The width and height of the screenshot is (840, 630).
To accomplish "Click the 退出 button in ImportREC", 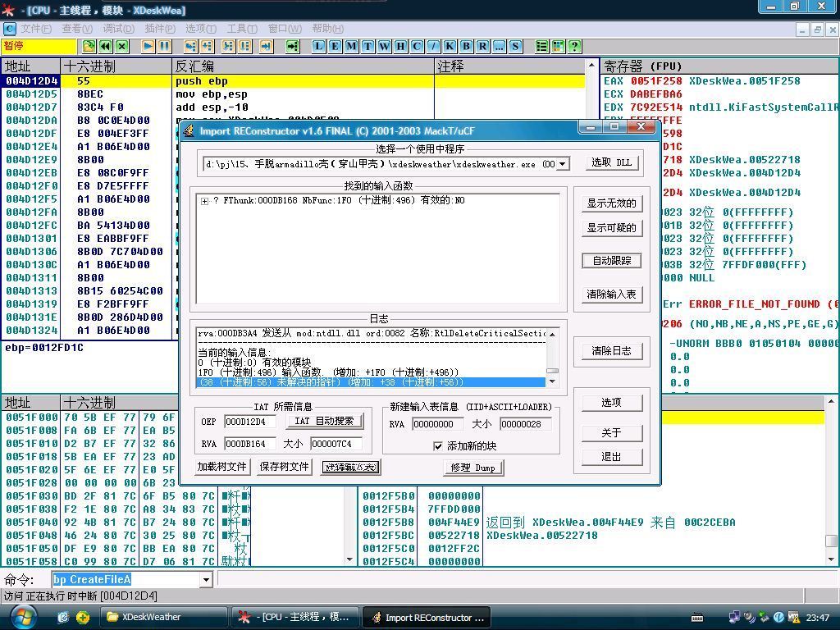I will (x=611, y=456).
